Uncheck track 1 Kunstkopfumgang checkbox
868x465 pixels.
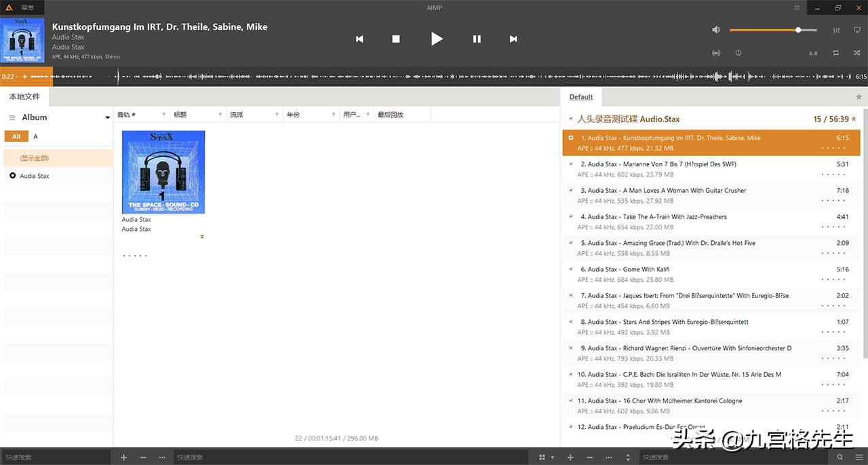click(x=571, y=138)
